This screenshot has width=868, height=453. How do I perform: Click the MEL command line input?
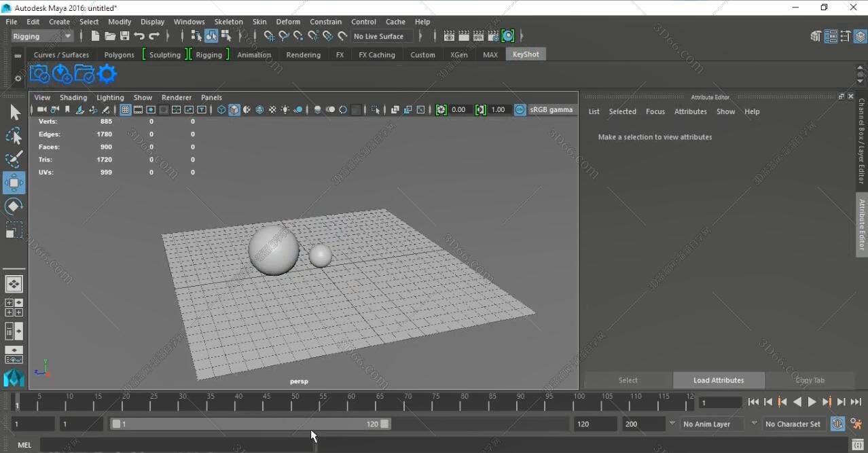177,445
